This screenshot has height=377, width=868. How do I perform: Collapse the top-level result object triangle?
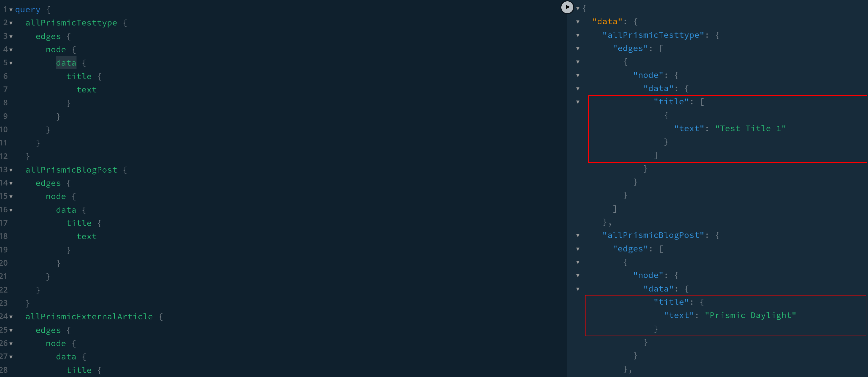click(x=578, y=8)
